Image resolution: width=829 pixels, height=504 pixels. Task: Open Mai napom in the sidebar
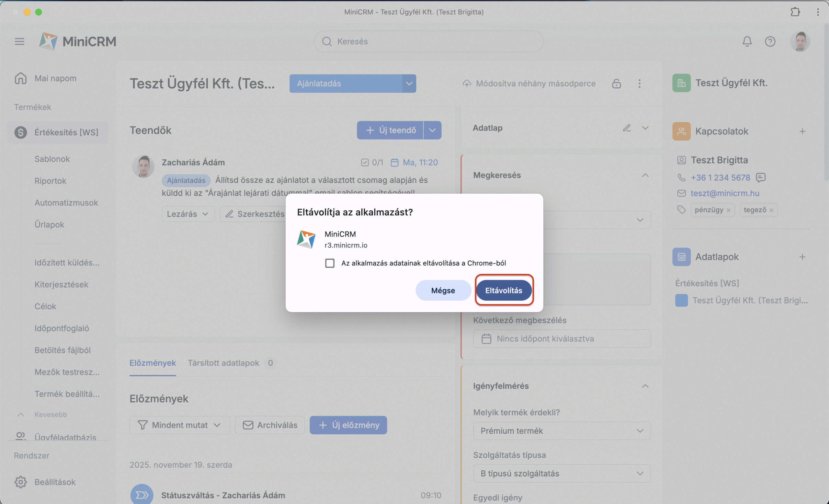55,78
